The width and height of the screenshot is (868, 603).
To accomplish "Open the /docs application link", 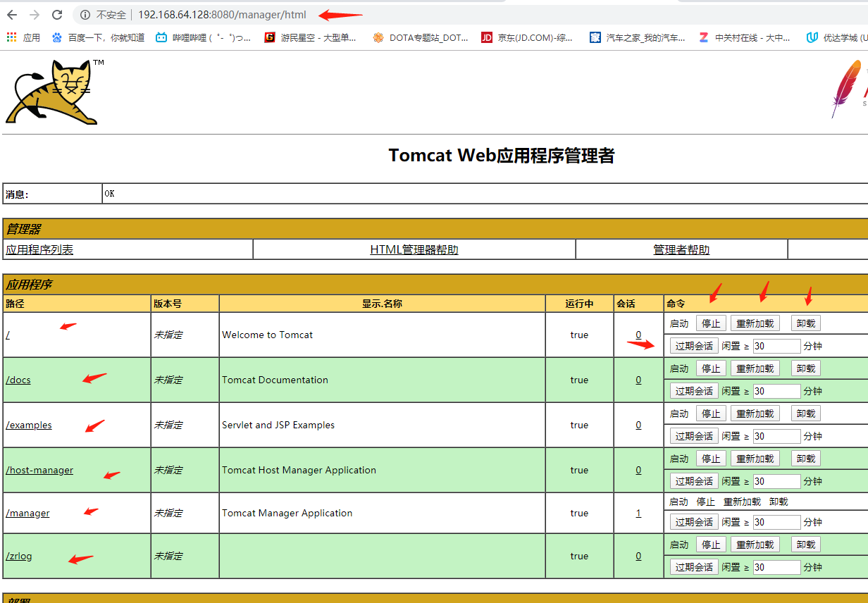I will 18,380.
